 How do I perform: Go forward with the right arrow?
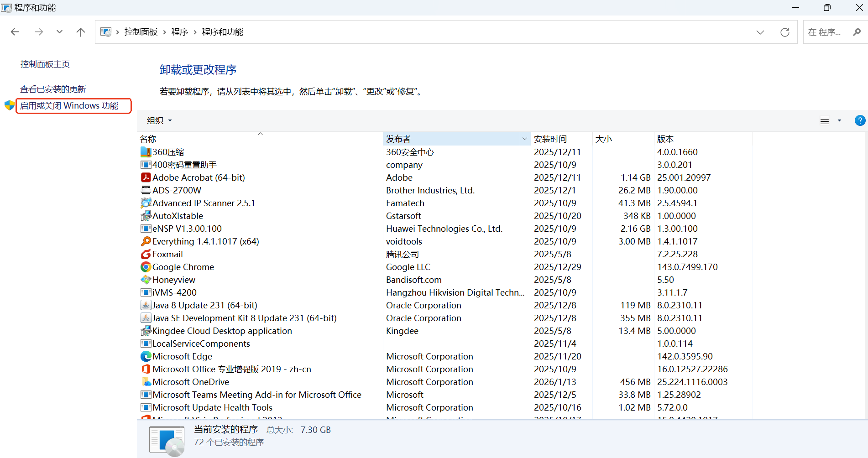[x=39, y=32]
